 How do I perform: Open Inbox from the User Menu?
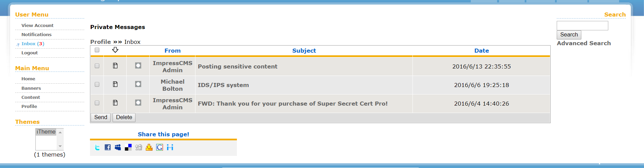(28, 44)
